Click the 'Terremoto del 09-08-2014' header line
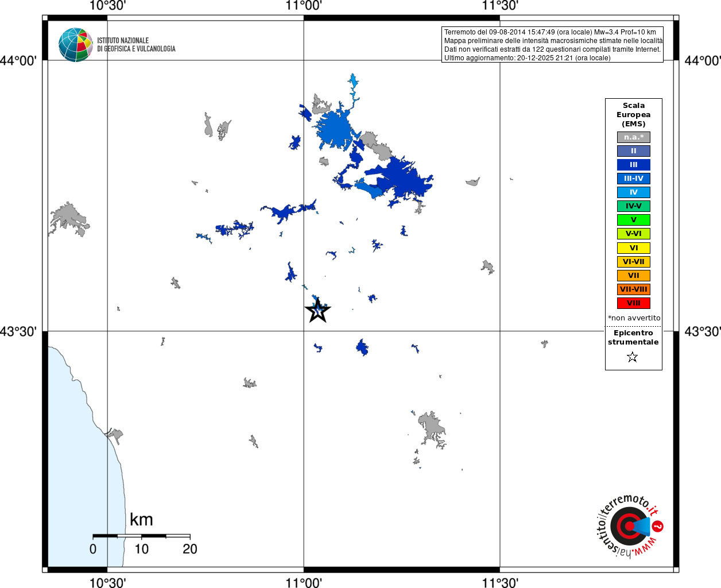Screen dimensions: 721x588 coord(550,32)
